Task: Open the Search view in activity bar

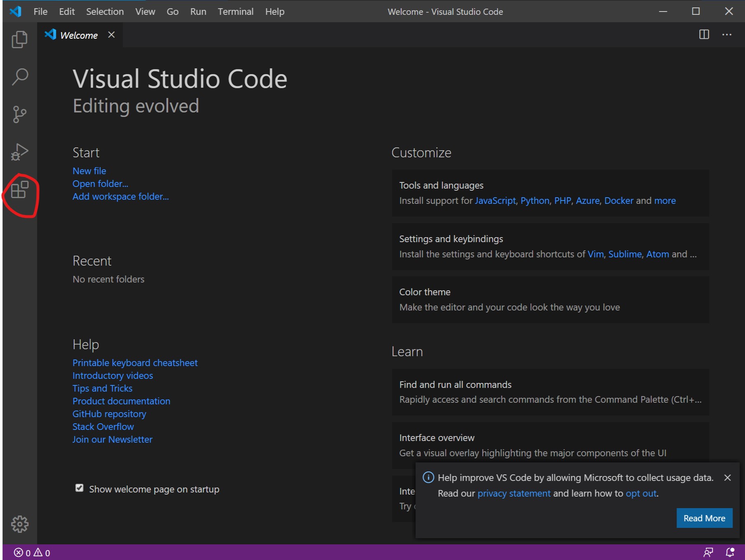Action: [x=19, y=77]
